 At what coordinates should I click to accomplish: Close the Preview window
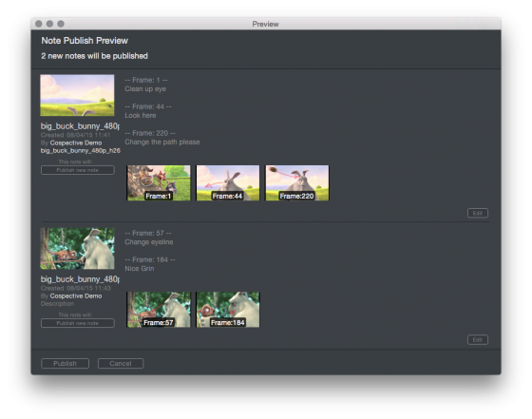coord(39,24)
